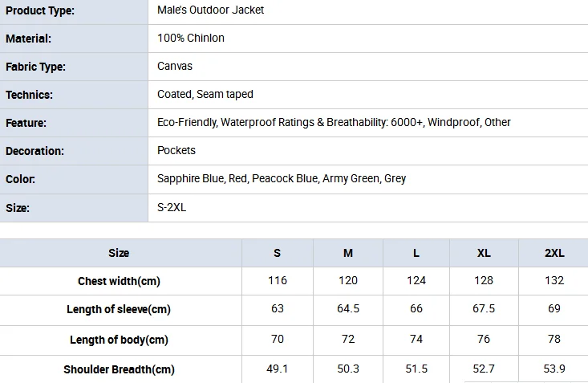Click the 2XL column header
The image size is (588, 383).
(554, 253)
